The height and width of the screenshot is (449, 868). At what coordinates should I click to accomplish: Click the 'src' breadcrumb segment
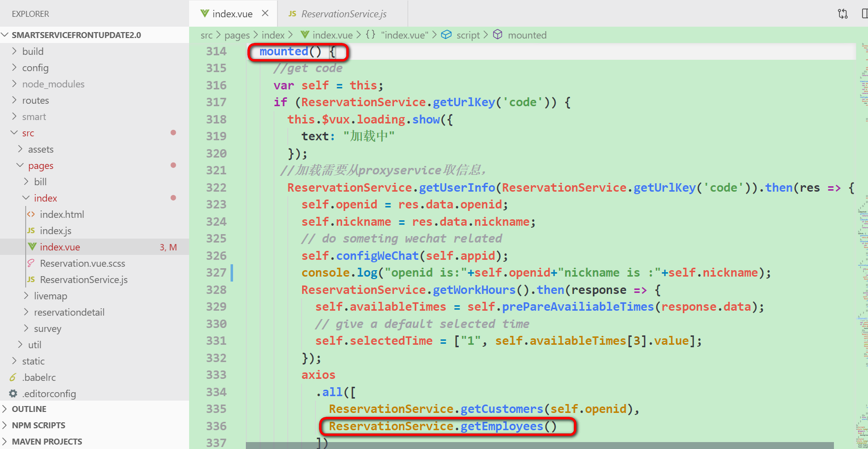(206, 35)
